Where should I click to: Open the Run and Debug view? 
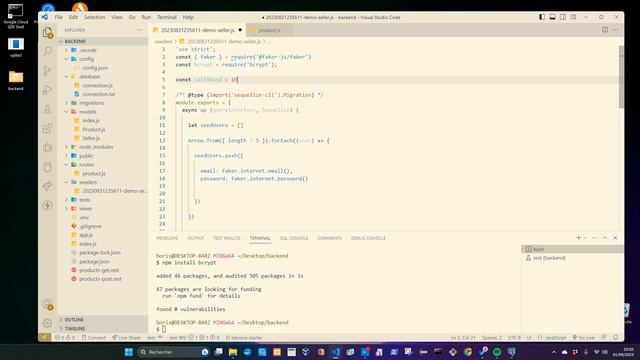[x=48, y=90]
